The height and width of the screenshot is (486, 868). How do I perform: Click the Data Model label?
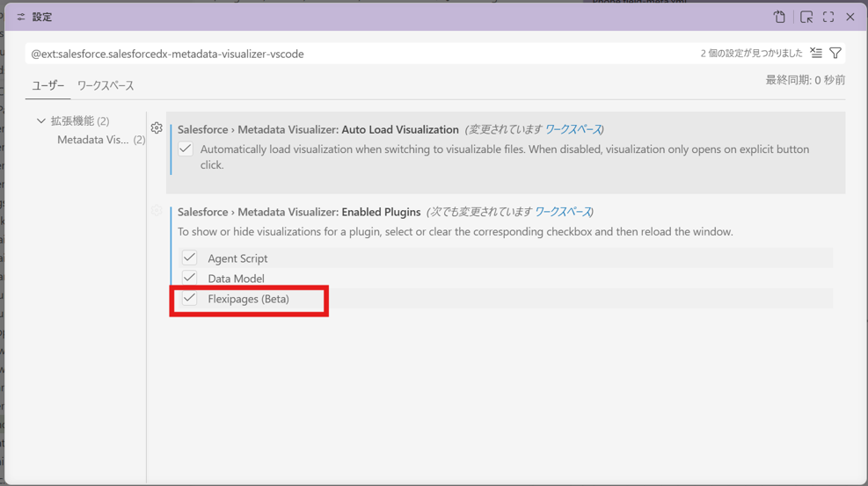(236, 278)
